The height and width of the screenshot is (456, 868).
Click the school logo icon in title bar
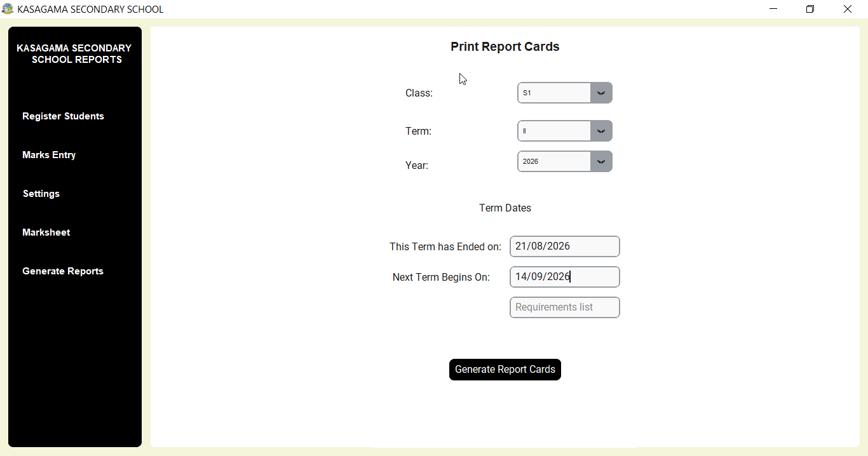tap(8, 9)
